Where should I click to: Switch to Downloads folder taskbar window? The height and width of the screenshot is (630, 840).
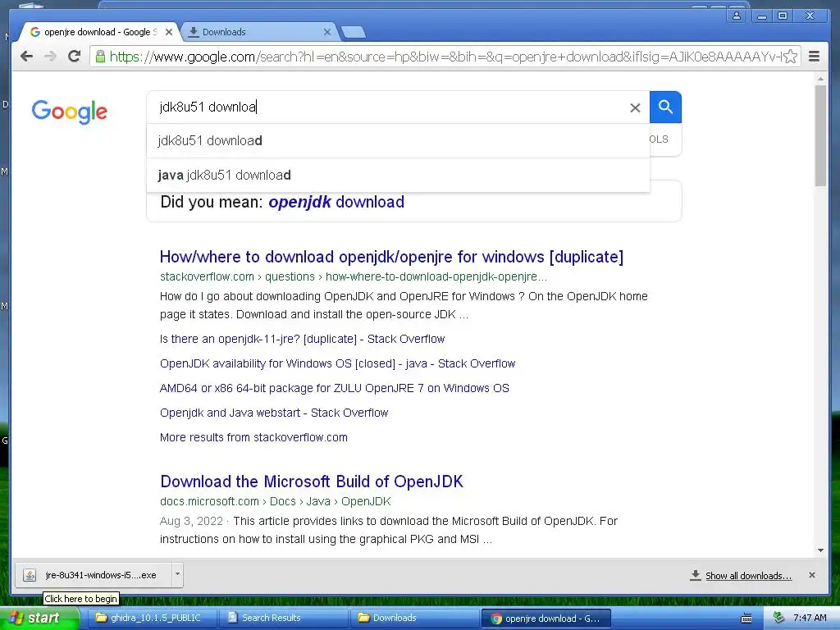416,619
